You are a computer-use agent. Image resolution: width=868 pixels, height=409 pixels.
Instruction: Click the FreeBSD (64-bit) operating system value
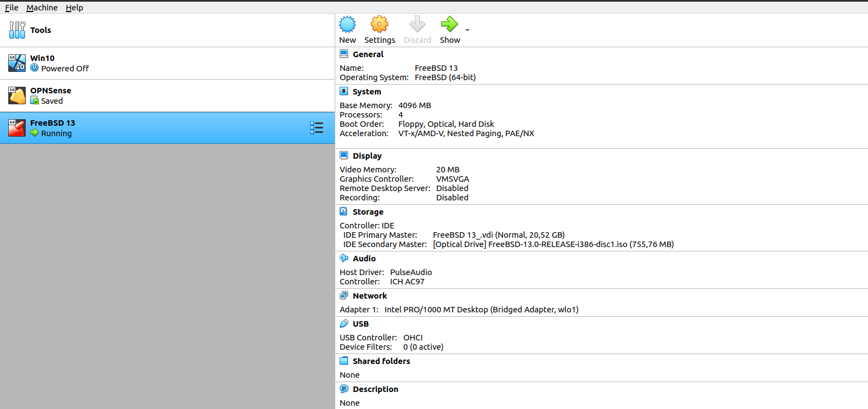[446, 77]
